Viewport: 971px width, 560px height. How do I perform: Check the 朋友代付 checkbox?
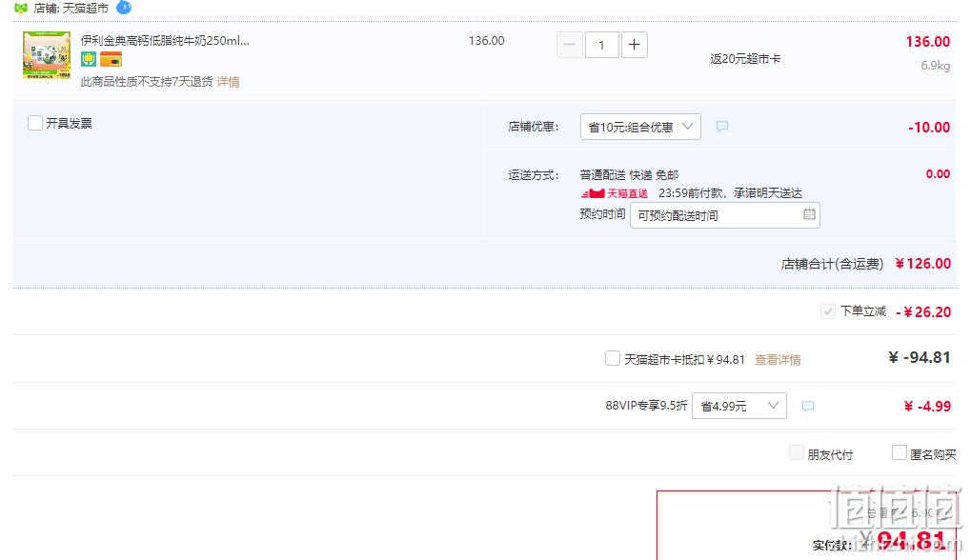[797, 453]
